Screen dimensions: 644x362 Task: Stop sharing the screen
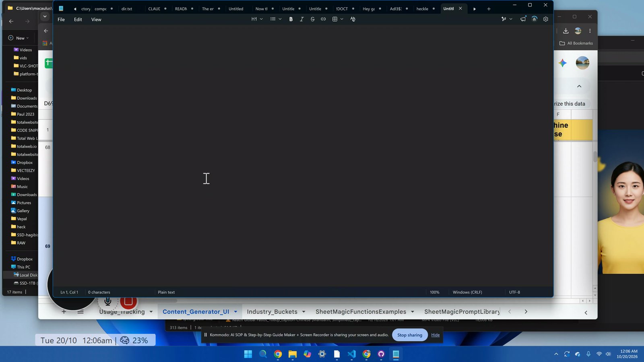(x=410, y=335)
